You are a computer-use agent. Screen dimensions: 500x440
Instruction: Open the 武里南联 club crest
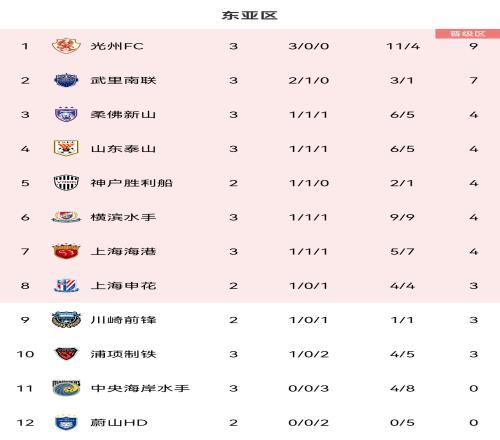pos(66,80)
